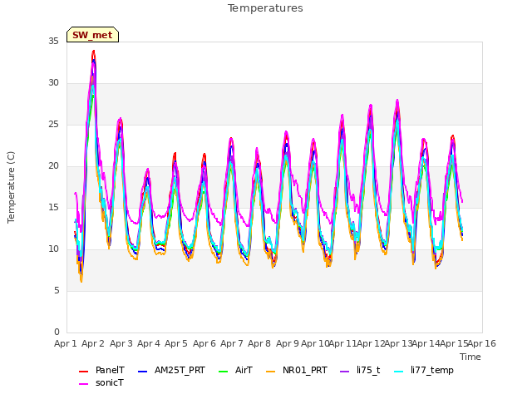532x399 pixels.
Task: Click the Apr 2 x-axis tick label
Action: pyautogui.click(x=93, y=343)
